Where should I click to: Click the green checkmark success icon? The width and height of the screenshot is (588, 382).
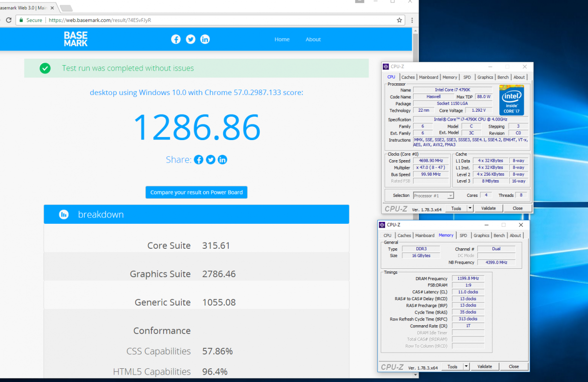click(x=45, y=69)
